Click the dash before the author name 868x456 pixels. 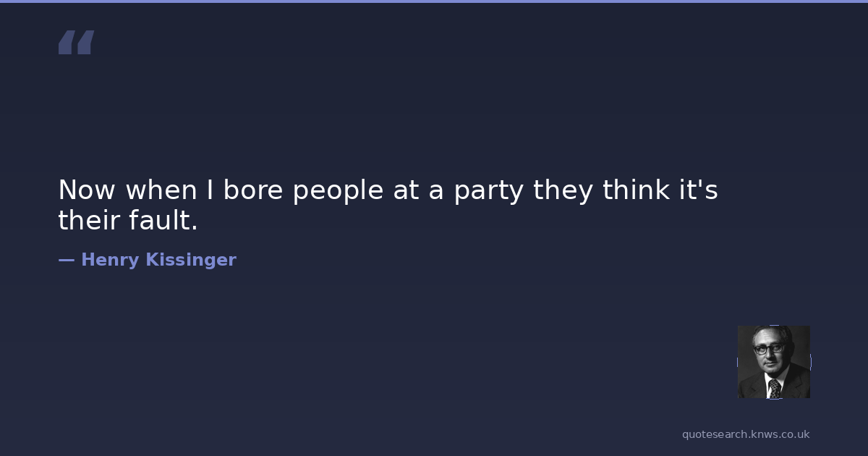pyautogui.click(x=66, y=260)
